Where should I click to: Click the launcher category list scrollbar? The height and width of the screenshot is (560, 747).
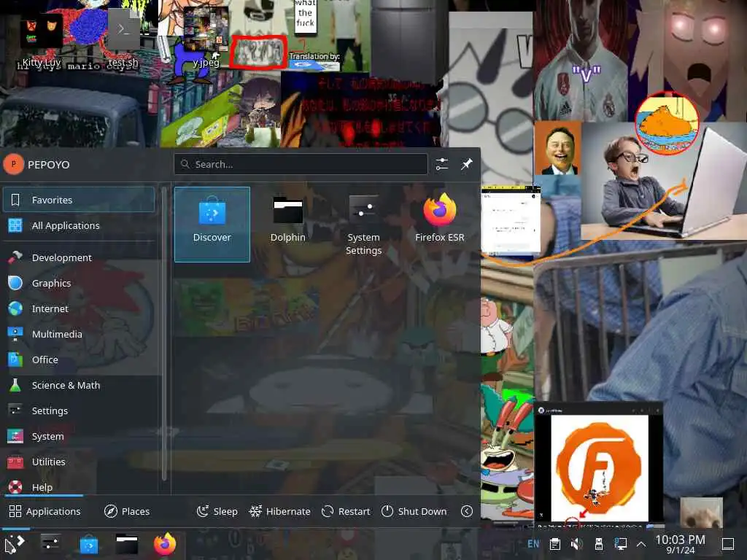(164, 333)
